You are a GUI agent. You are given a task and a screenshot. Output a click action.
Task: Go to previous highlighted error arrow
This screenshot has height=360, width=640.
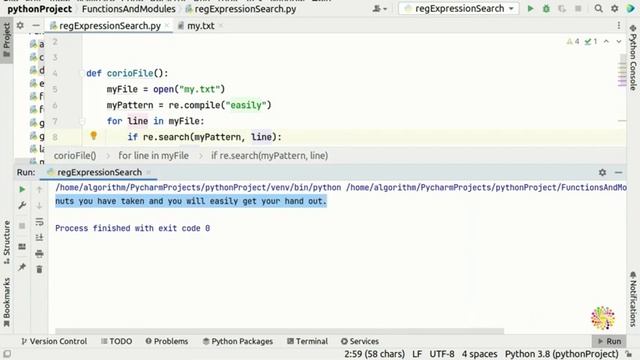[x=606, y=41]
